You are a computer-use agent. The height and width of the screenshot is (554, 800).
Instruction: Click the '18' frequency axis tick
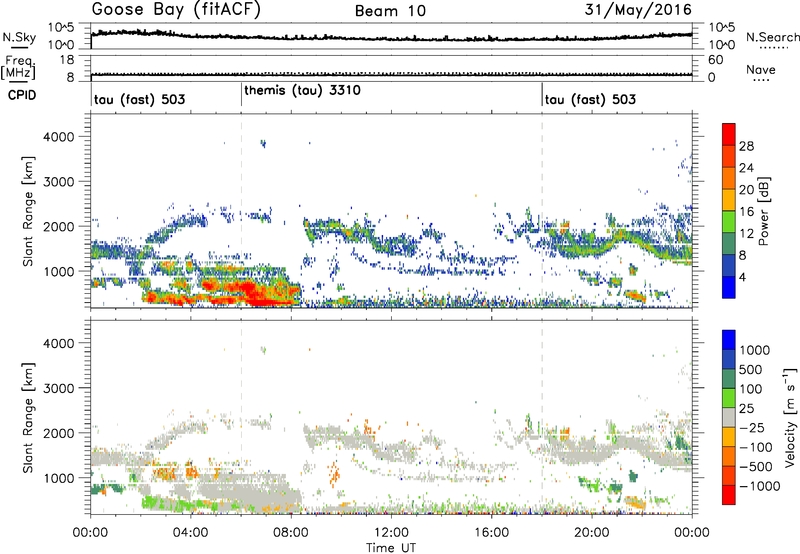(x=67, y=60)
